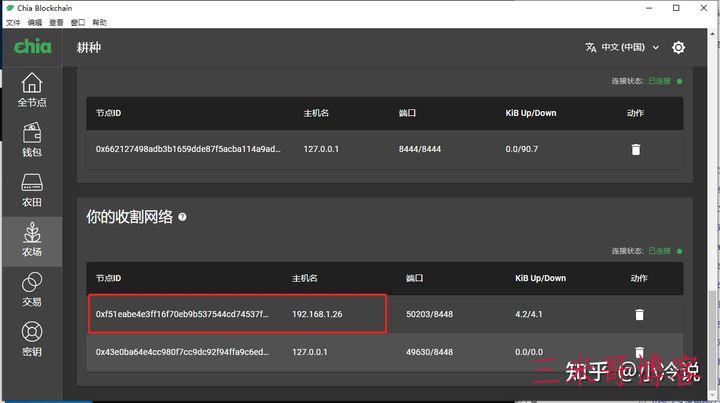Open the 文件 menu
Image resolution: width=720 pixels, height=403 pixels.
[13, 22]
